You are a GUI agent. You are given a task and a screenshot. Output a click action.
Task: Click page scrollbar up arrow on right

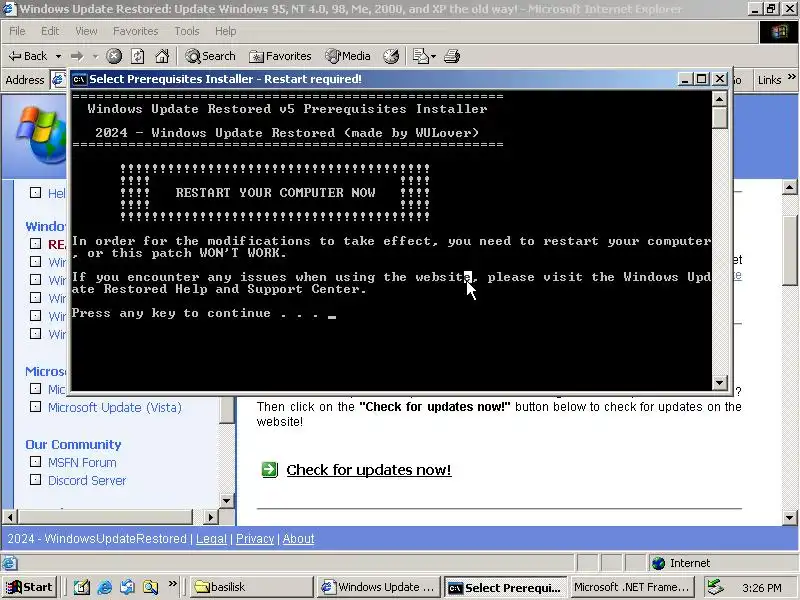tap(789, 187)
